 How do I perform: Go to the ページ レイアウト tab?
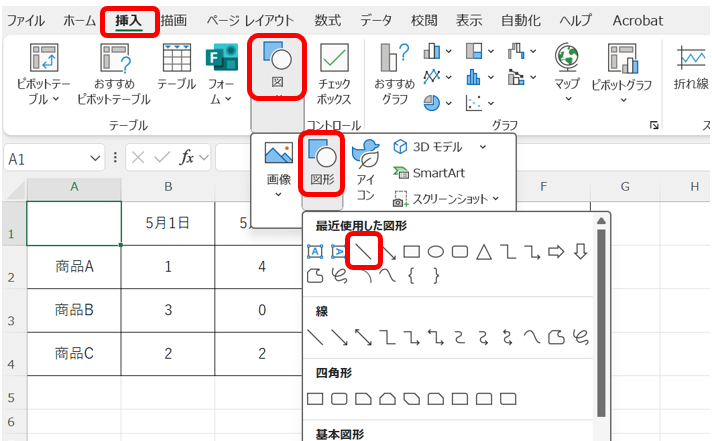[x=250, y=21]
